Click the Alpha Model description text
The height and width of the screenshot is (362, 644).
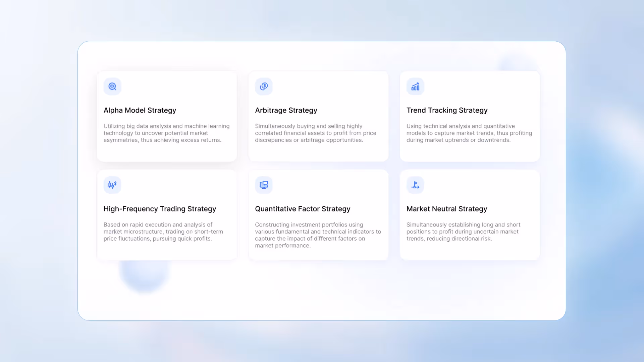coord(166,133)
